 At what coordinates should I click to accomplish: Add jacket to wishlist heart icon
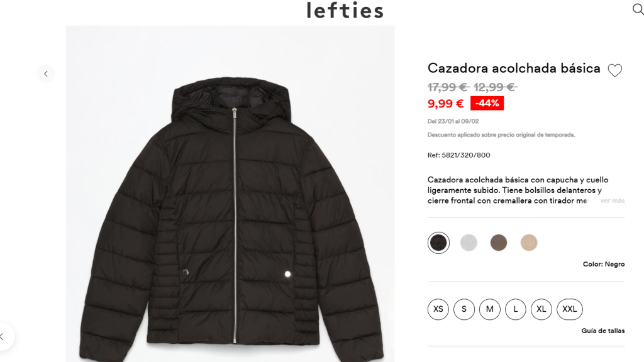point(615,70)
